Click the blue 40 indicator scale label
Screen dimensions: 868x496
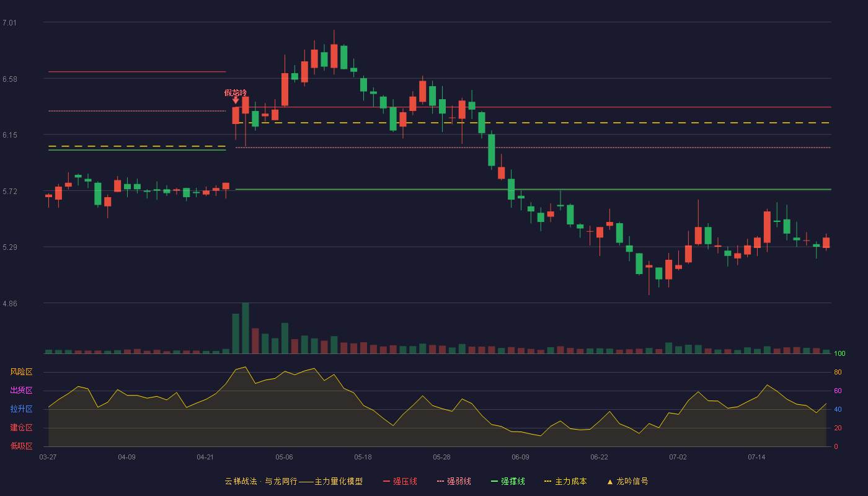pos(838,410)
